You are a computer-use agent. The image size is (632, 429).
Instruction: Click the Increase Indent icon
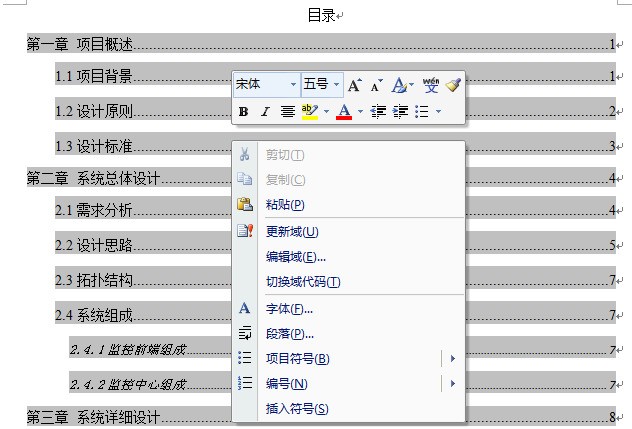400,112
